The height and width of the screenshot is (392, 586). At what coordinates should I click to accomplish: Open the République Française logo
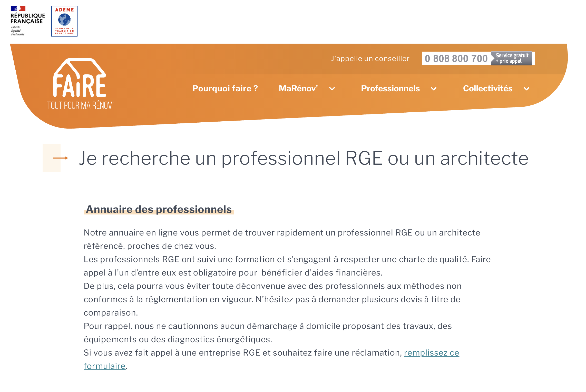pyautogui.click(x=28, y=21)
